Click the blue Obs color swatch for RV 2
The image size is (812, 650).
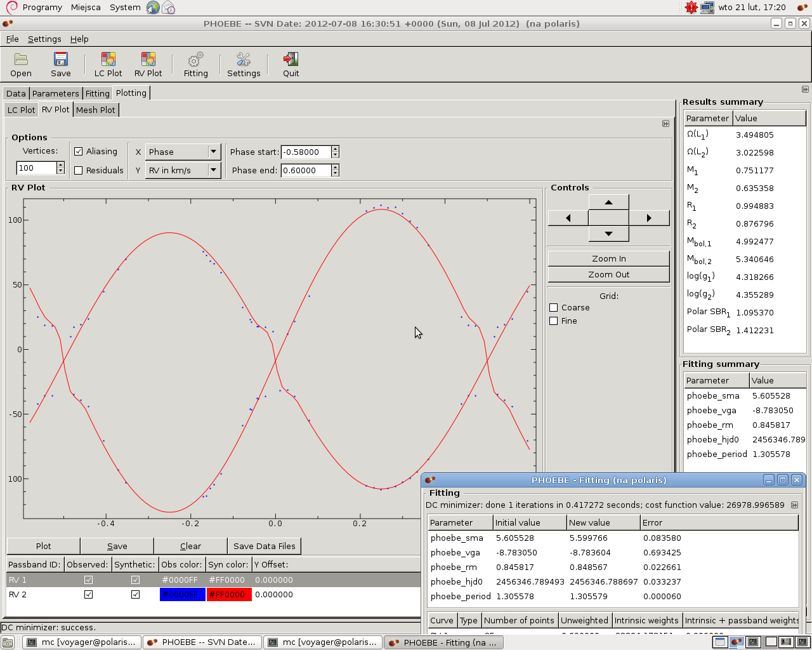[x=182, y=595]
